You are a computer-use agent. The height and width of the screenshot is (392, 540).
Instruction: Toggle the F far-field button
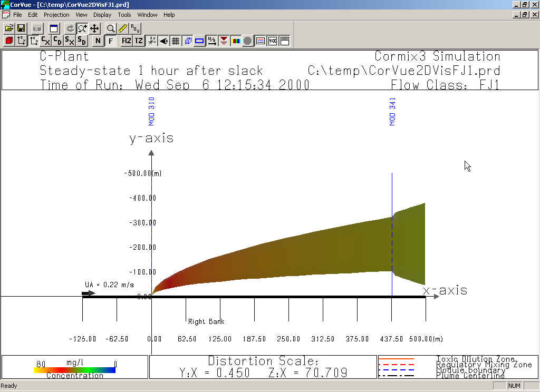coord(110,41)
